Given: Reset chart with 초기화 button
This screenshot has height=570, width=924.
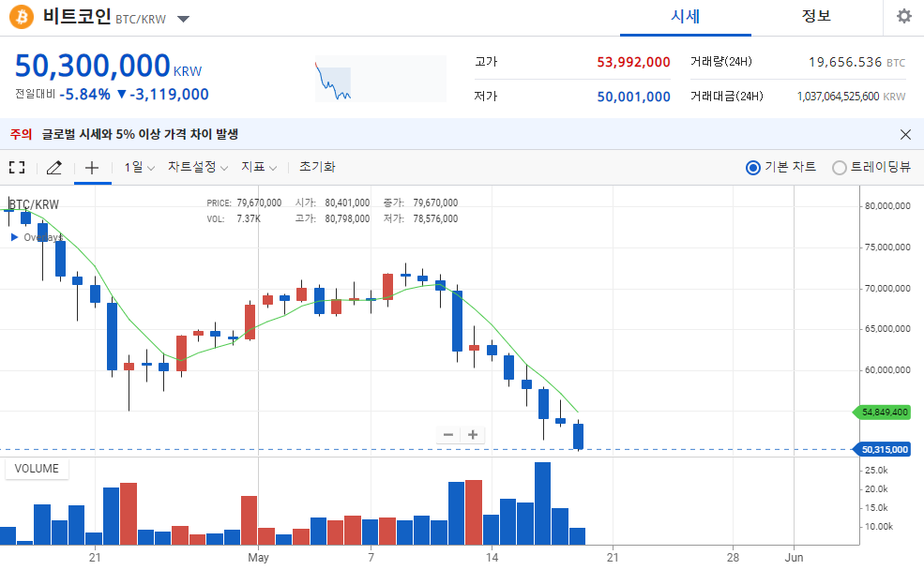Looking at the screenshot, I should (x=317, y=167).
